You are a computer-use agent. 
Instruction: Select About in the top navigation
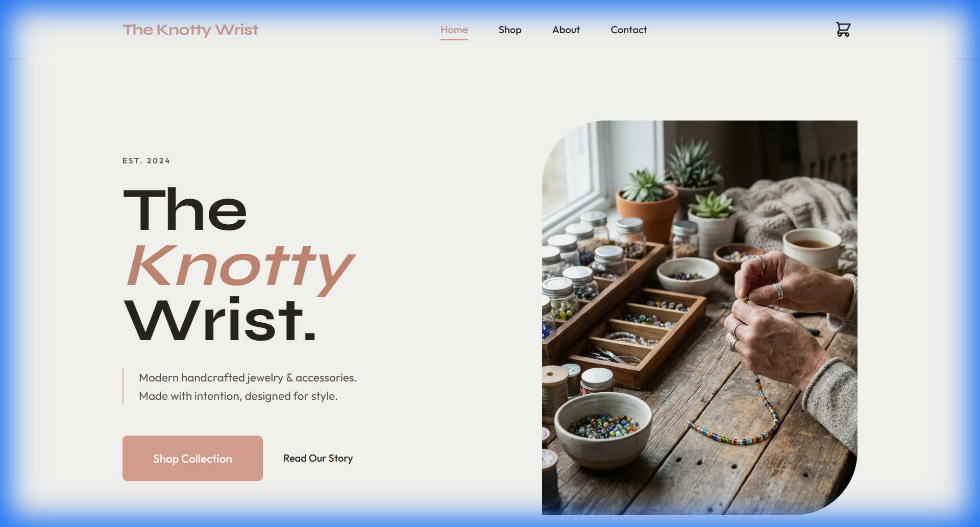pyautogui.click(x=566, y=30)
